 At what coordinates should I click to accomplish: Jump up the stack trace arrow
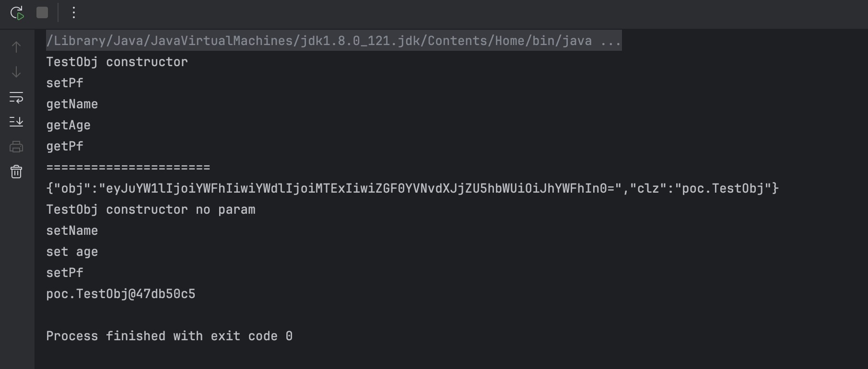(x=16, y=47)
